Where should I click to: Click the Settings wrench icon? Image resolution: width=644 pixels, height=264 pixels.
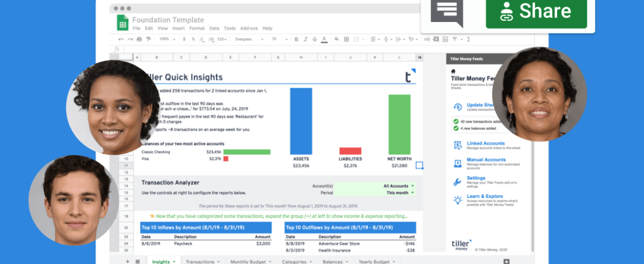(x=457, y=182)
